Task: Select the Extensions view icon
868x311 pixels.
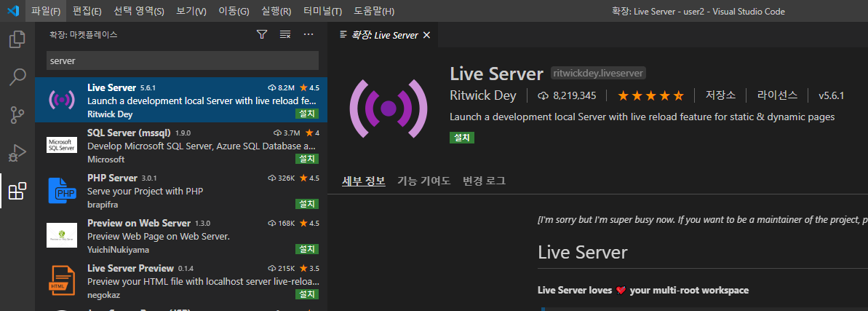Action: 17,191
